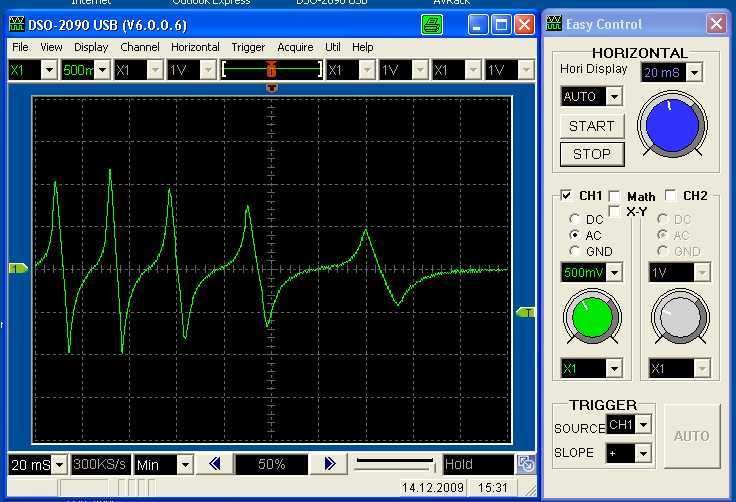
Task: Click the right double-arrow trigger position button
Action: 329,464
